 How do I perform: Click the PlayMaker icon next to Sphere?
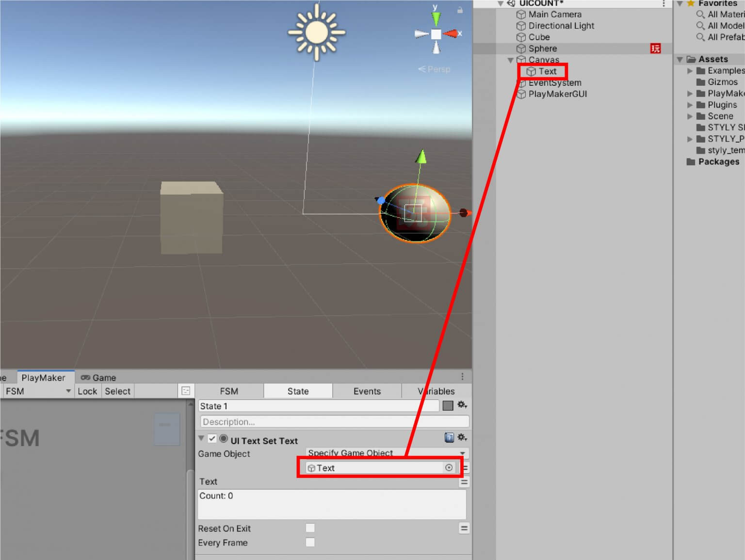655,48
